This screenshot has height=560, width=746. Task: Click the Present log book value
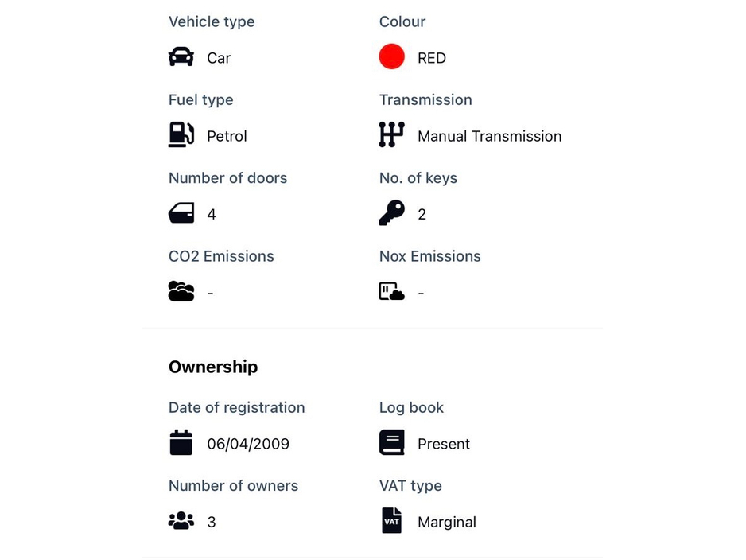[444, 444]
